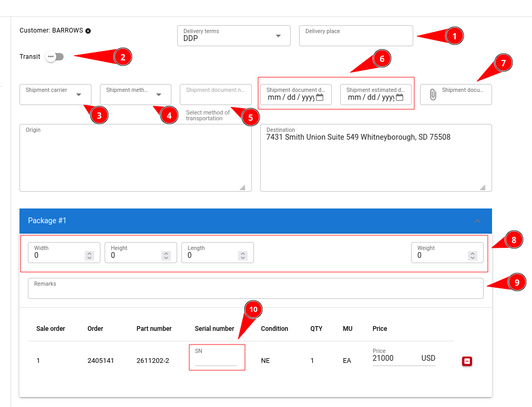The height and width of the screenshot is (407, 532).
Task: Open the Shipment carrier dropdown
Action: [79, 95]
